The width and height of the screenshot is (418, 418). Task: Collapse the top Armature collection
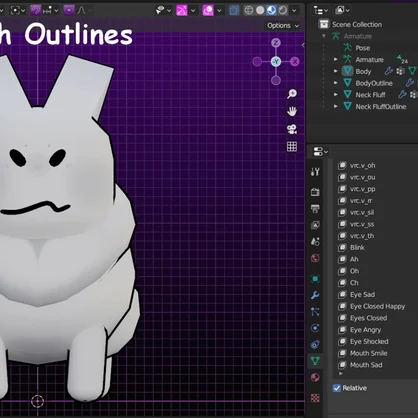click(x=324, y=36)
